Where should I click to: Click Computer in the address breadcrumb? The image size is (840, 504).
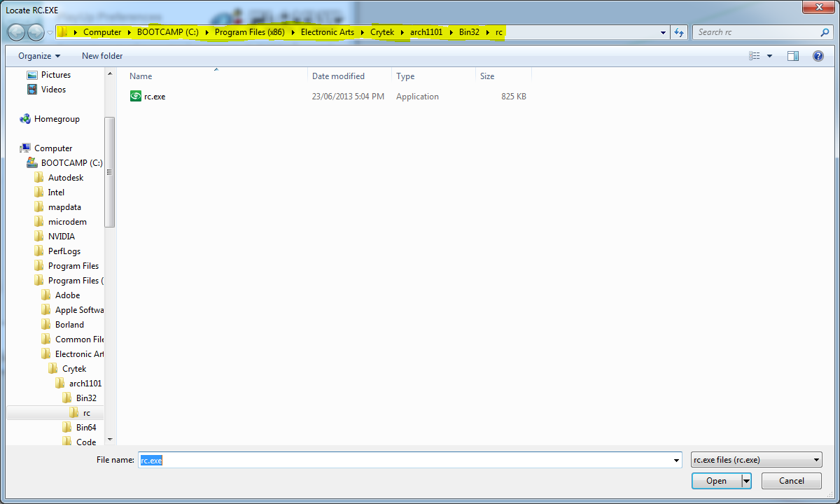[102, 32]
